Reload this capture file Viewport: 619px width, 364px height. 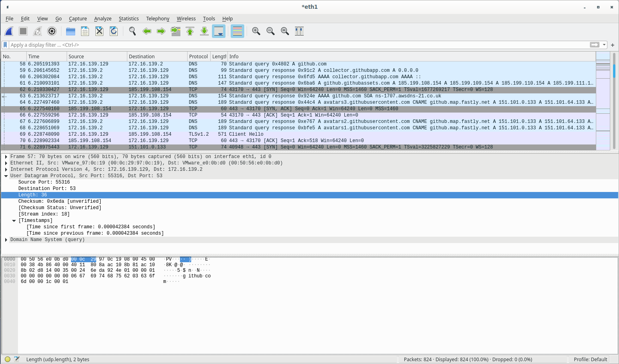tap(114, 31)
